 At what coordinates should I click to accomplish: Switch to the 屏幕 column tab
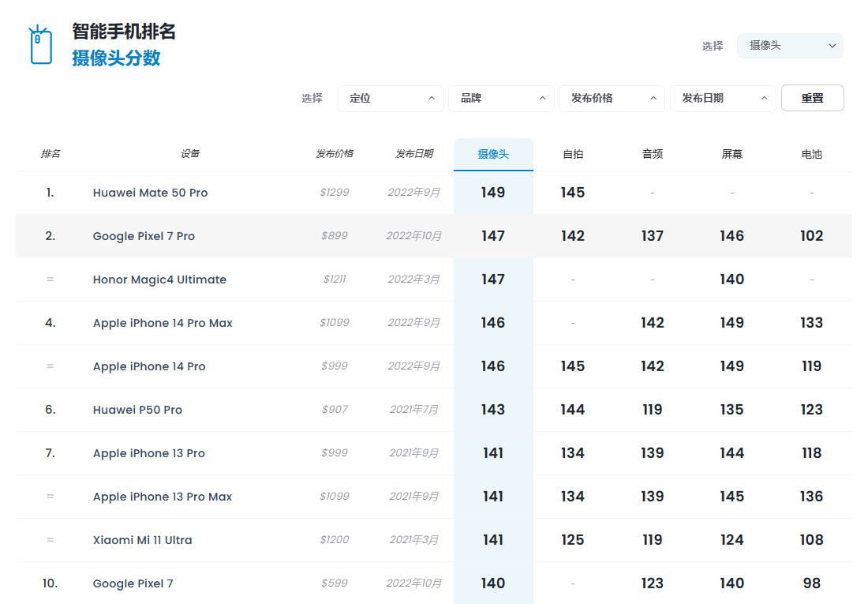click(731, 155)
